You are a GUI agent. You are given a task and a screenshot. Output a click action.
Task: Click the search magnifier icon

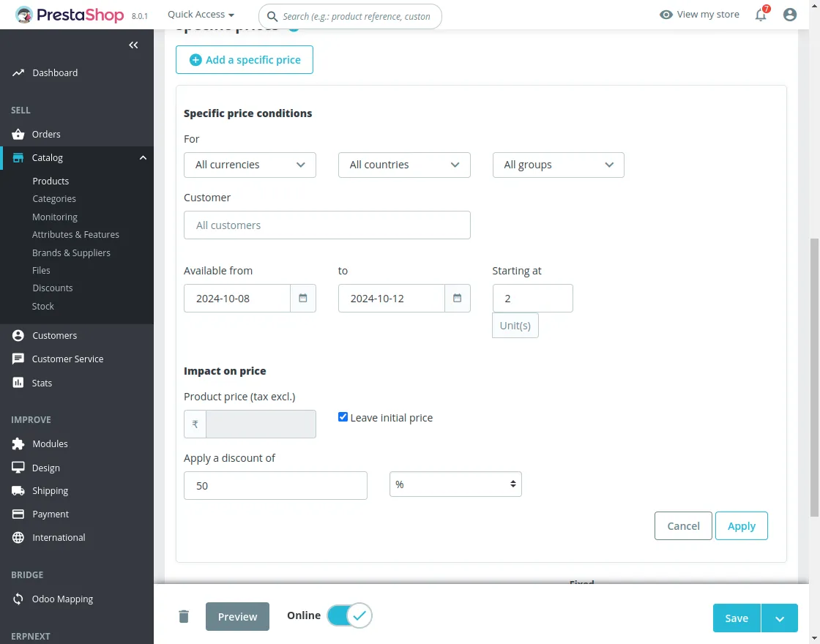pyautogui.click(x=272, y=17)
